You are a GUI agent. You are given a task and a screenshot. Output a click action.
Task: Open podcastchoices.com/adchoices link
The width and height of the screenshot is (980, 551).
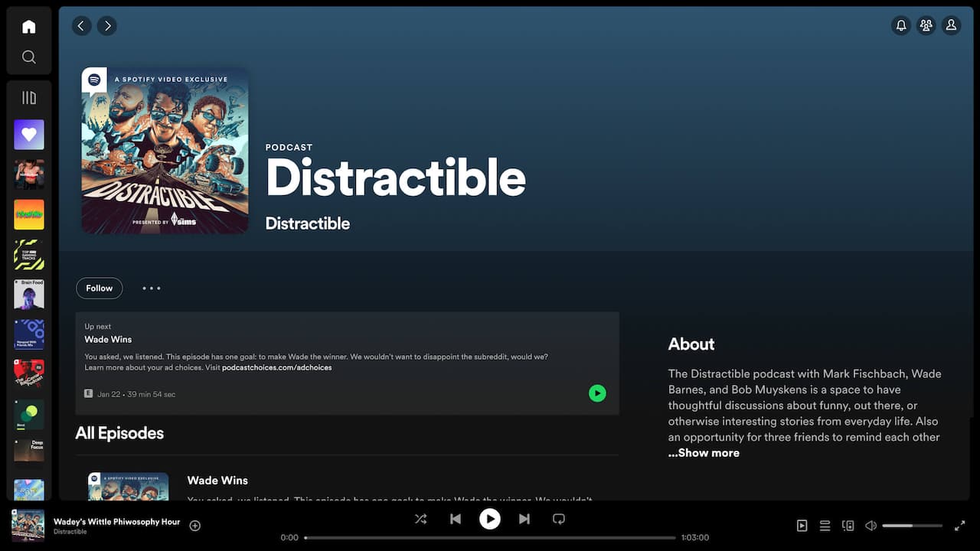[277, 368]
